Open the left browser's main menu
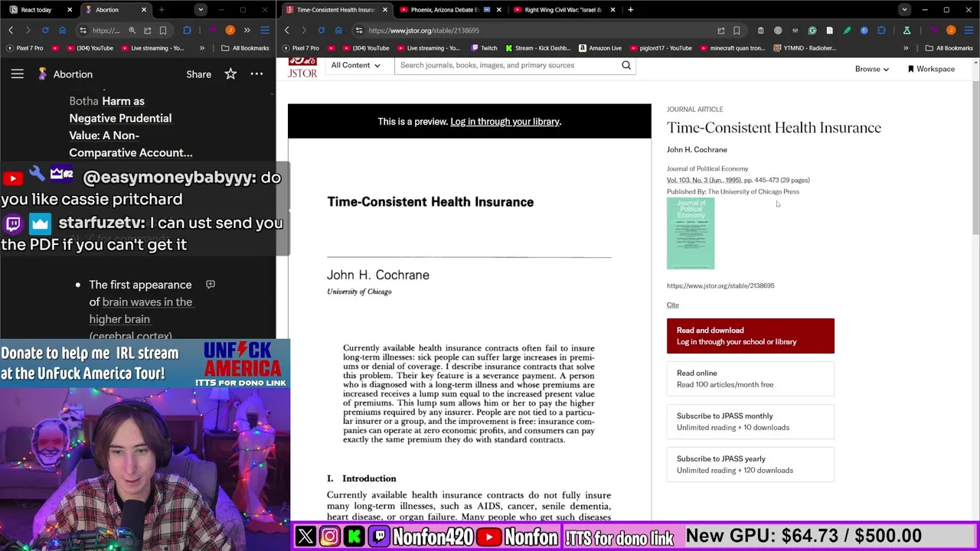The width and height of the screenshot is (980, 551). click(264, 31)
